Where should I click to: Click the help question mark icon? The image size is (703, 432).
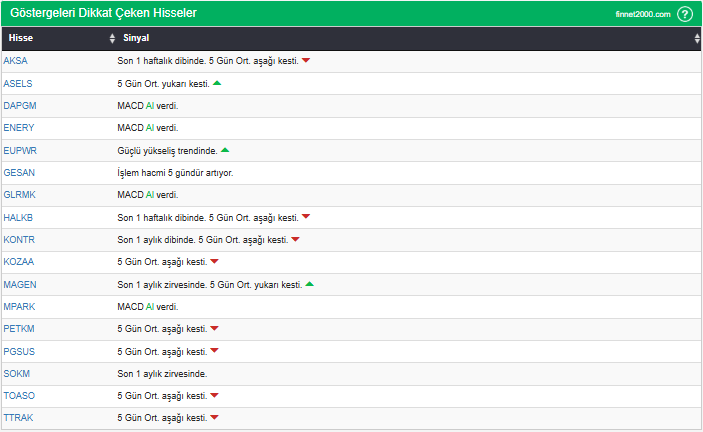685,14
